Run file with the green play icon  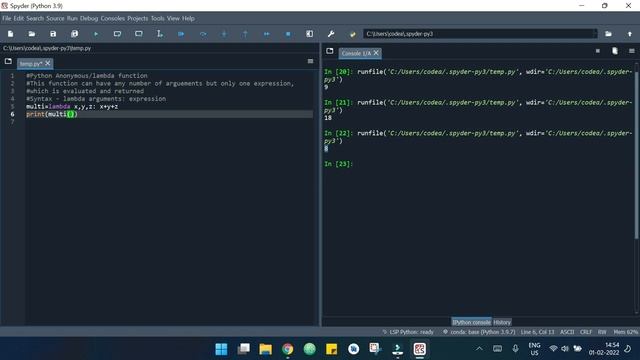click(x=96, y=34)
